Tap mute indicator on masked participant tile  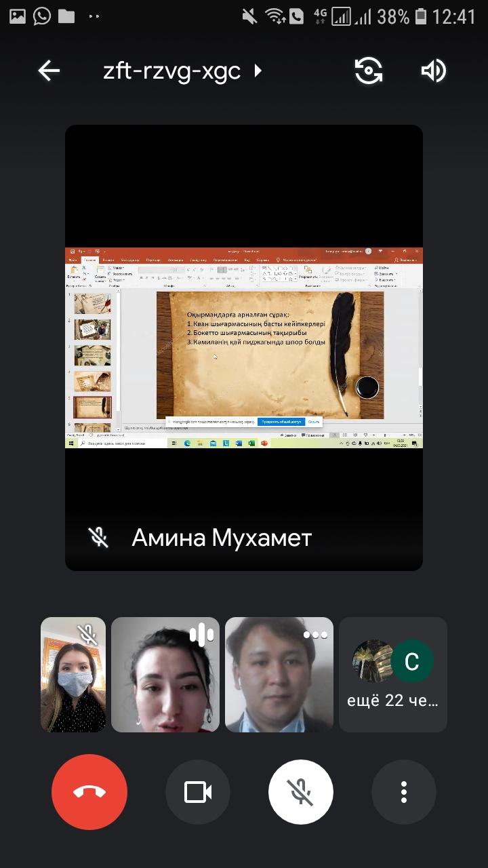coord(87,635)
